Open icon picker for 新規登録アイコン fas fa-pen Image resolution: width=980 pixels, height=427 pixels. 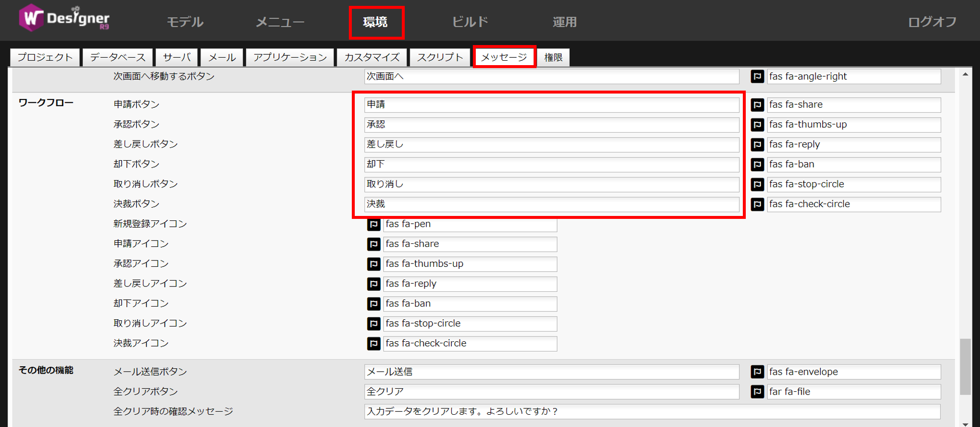(x=373, y=224)
